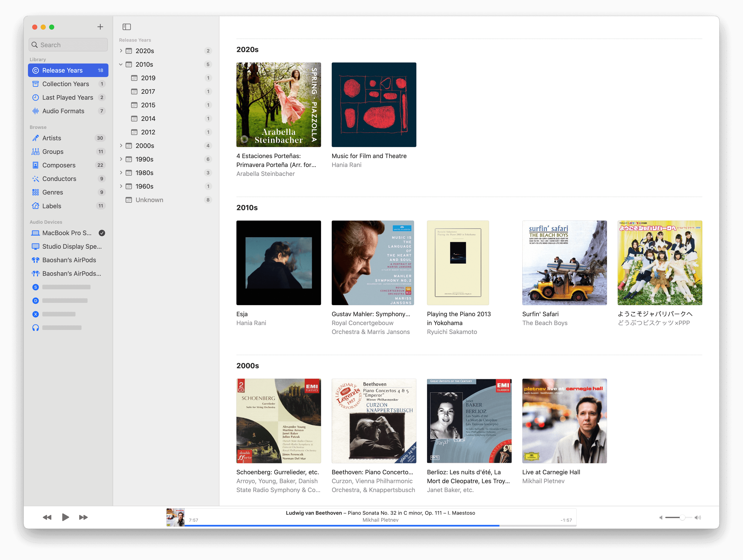Skip to next track with fast-forward icon
Screen dimensions: 743x560
click(83, 517)
